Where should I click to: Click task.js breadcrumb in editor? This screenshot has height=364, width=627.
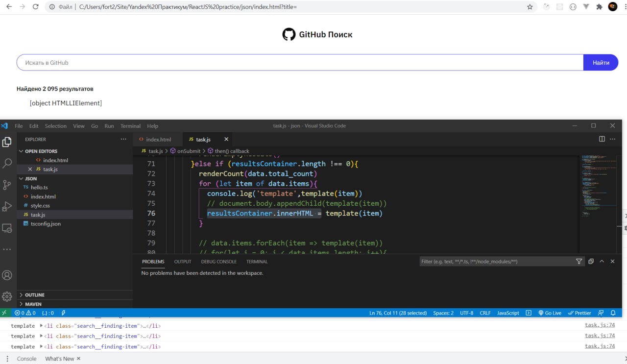(152, 151)
